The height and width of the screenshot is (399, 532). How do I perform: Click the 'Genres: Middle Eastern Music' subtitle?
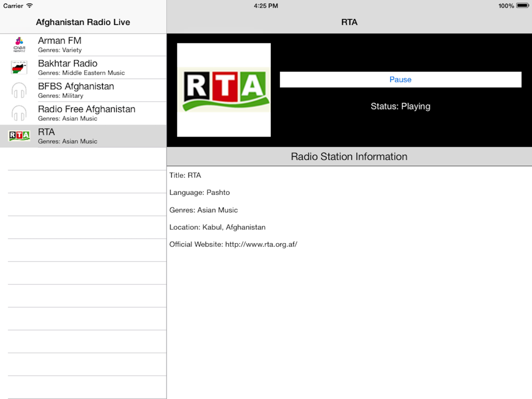81,73
